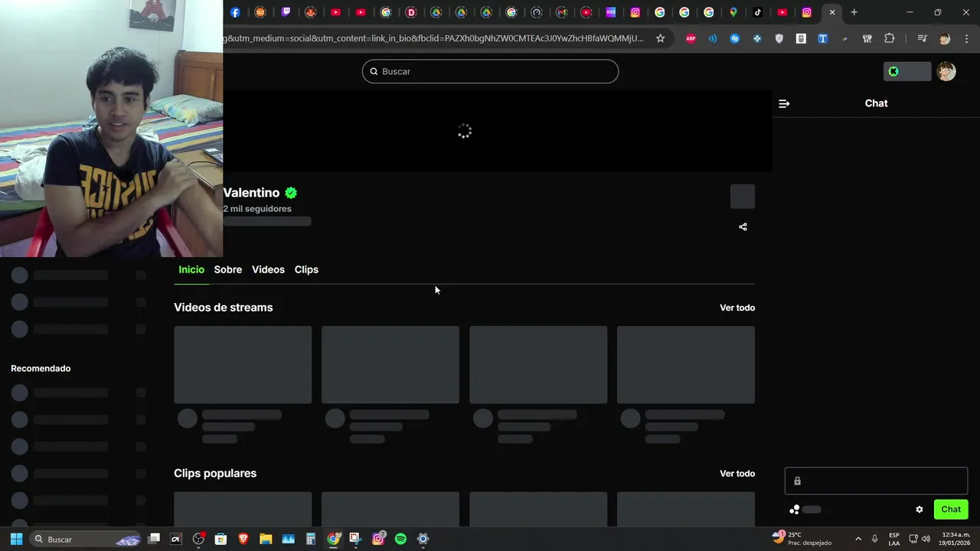This screenshot has width=980, height=551.
Task: Switch to the Google Maps browser tab
Action: (733, 12)
